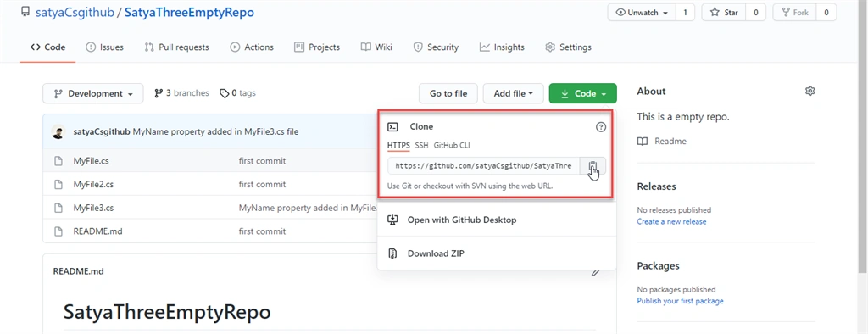Screen dimensions: 868x334
Task: Select SSH clone option
Action: coord(422,145)
